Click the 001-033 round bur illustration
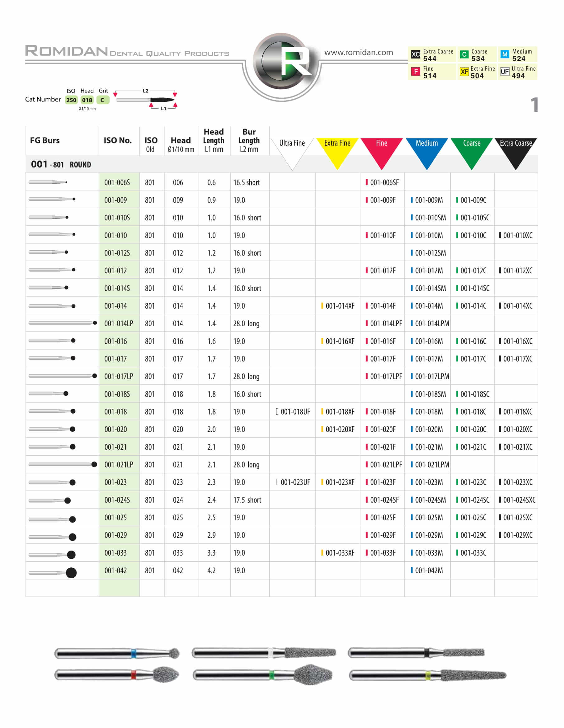 coord(52,555)
